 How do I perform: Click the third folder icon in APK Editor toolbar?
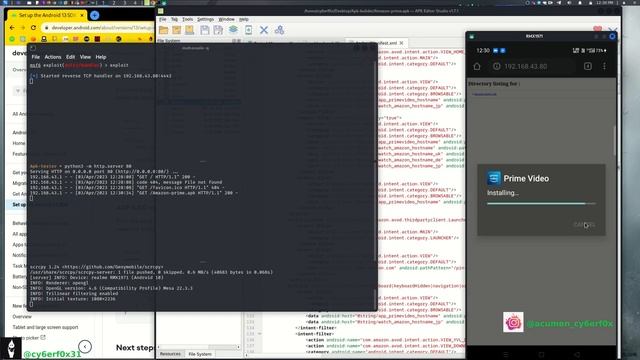click(x=190, y=30)
